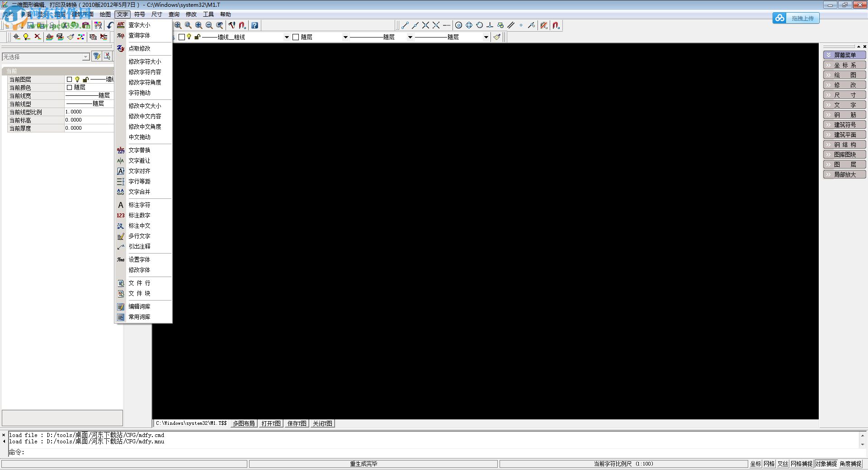Toggle 对象捕捉 in the status bar
The width and height of the screenshot is (868, 470).
coord(826,464)
